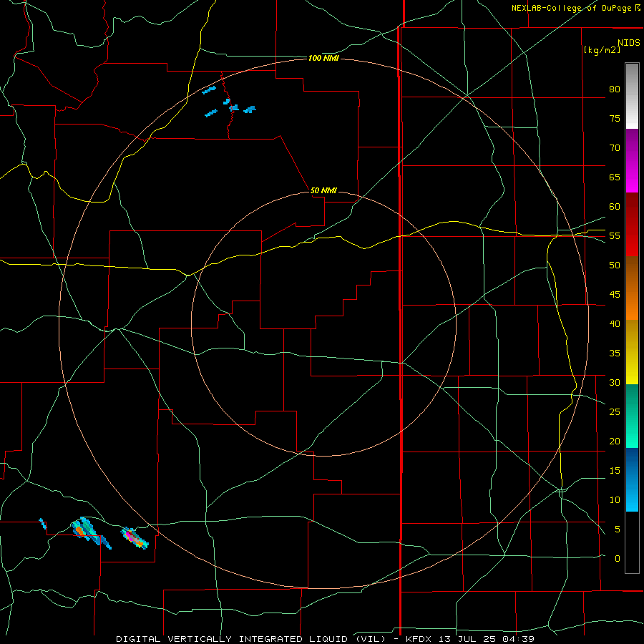Click the legend value 65
This screenshot has width=644, height=644.
[x=615, y=177]
